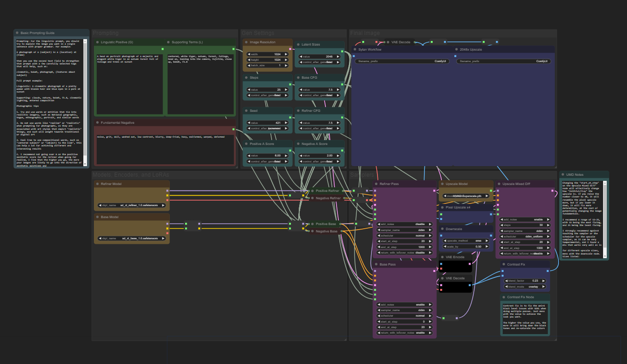This screenshot has height=364, width=627.
Task: Click filename_prefix field in 2048x Upscale node
Action: point(504,61)
